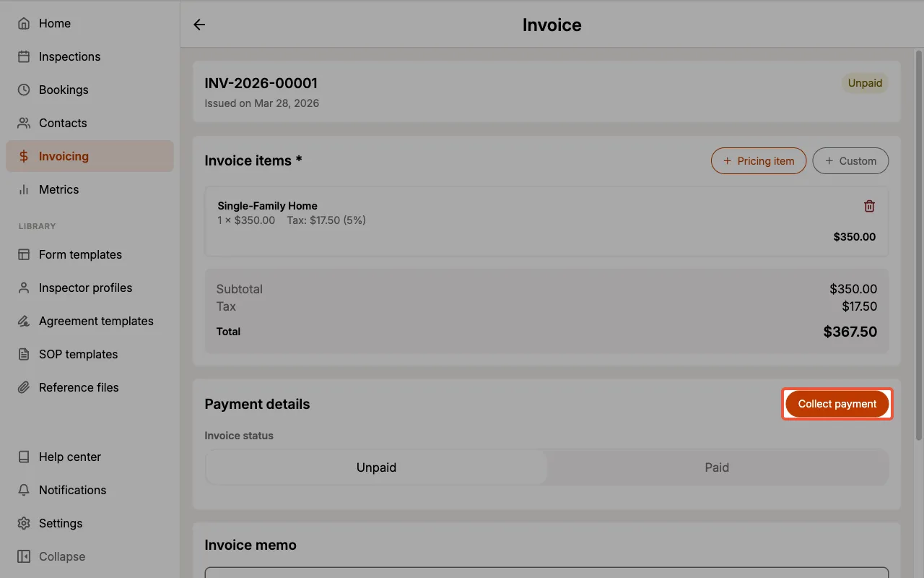This screenshot has width=924, height=578.
Task: Open the Inspections section
Action: click(90, 56)
